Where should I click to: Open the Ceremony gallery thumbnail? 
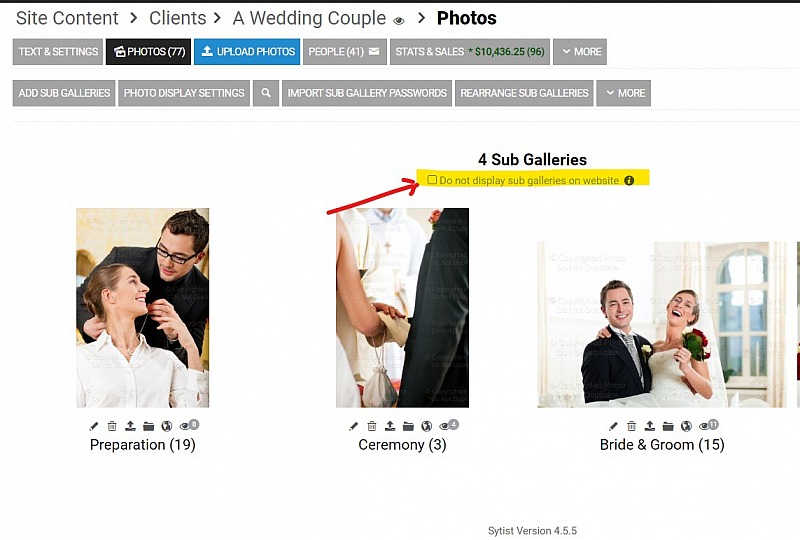403,308
